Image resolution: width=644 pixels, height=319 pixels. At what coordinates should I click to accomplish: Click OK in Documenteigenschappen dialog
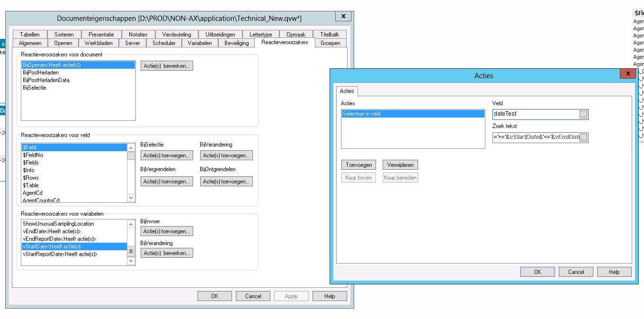[x=215, y=296]
